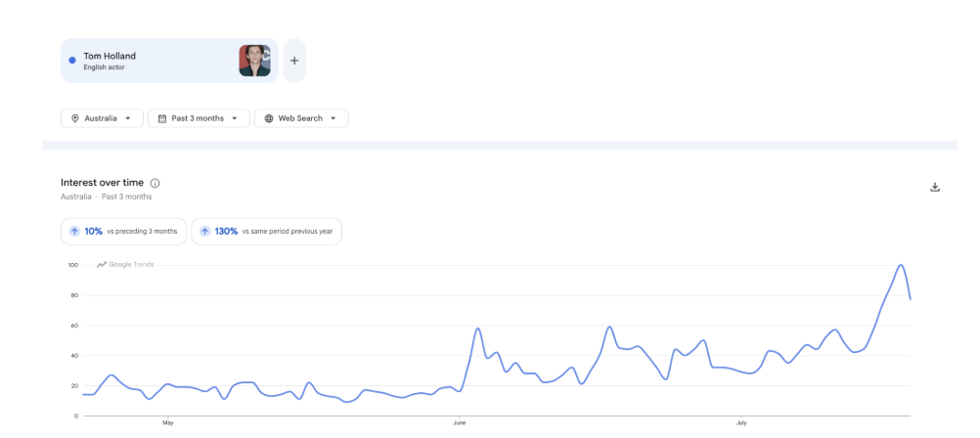Click the 10% vs preceding 3 months chip

pyautogui.click(x=124, y=231)
